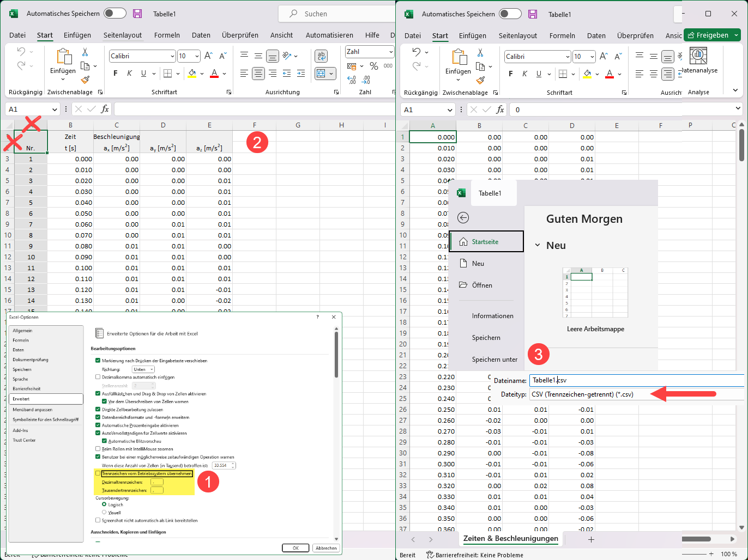The height and width of the screenshot is (560, 748).
Task: Click the help question mark in Excel-Optionen
Action: click(318, 317)
